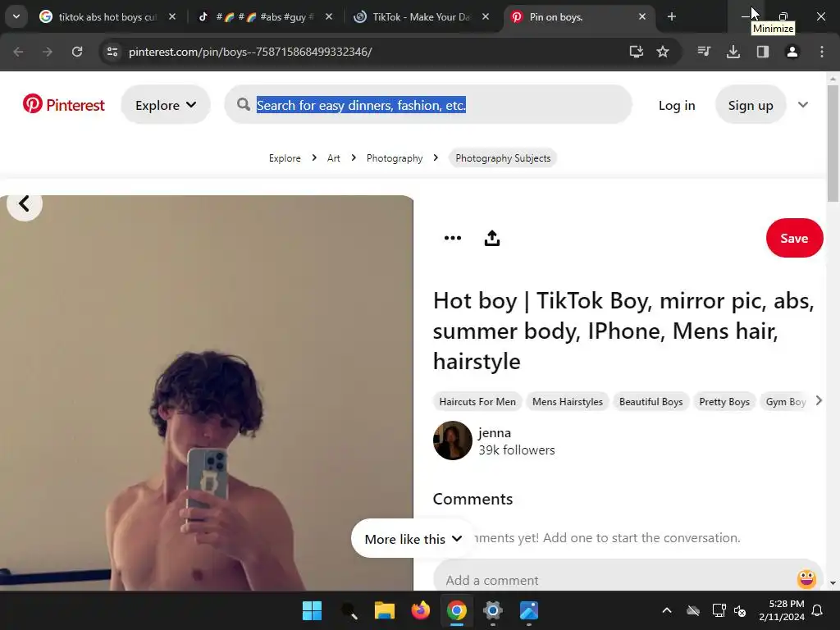Open File Explorer from taskbar
840x630 pixels.
coord(384,610)
